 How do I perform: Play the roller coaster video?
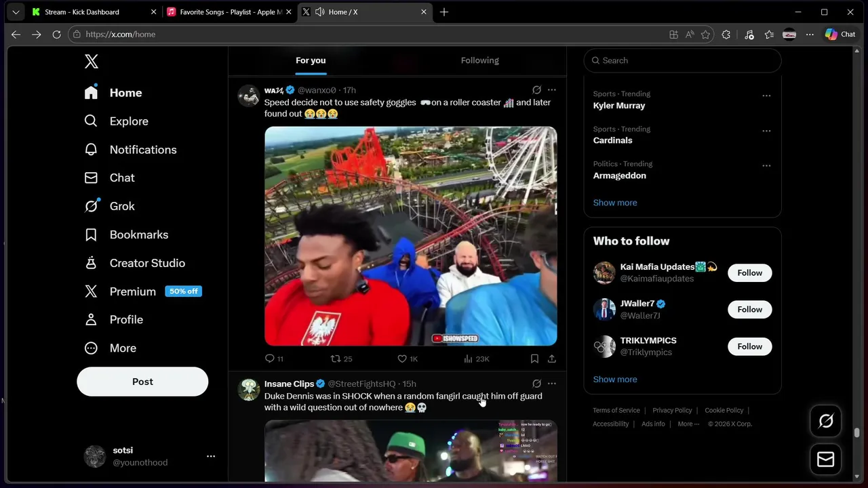[411, 236]
